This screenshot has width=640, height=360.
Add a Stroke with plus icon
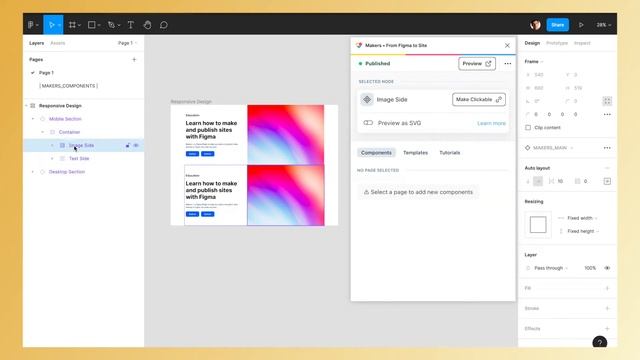pyautogui.click(x=607, y=308)
